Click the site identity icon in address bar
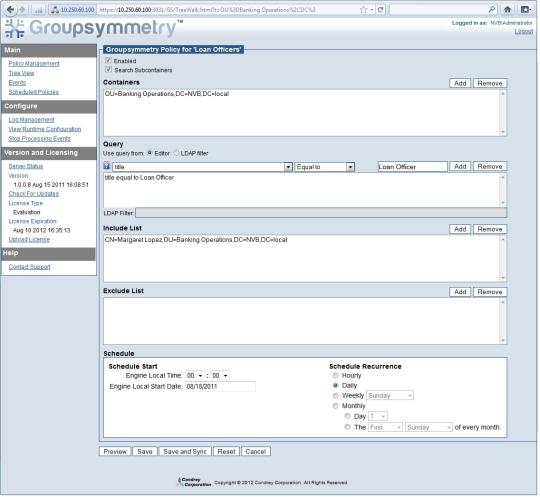This screenshot has width=540, height=497. tap(55, 10)
